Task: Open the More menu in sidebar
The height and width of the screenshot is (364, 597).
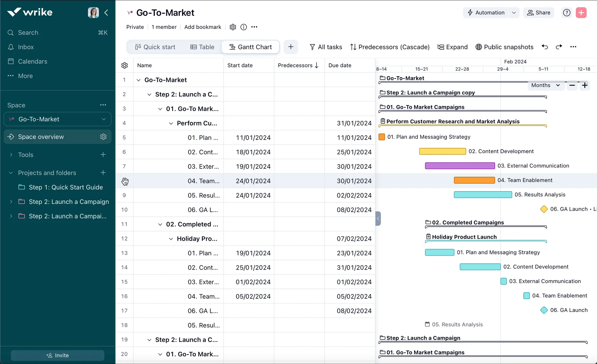Action: 25,76
